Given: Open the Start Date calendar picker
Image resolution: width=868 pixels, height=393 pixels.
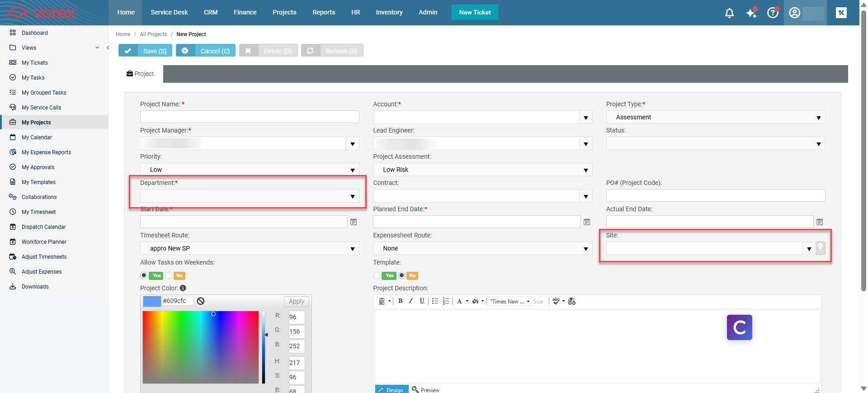Looking at the screenshot, I should click(x=354, y=222).
